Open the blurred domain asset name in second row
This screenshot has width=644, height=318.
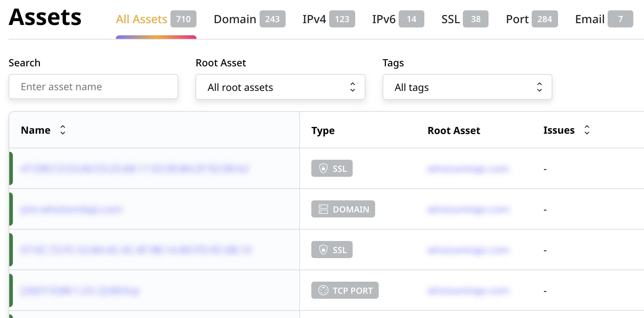(71, 209)
